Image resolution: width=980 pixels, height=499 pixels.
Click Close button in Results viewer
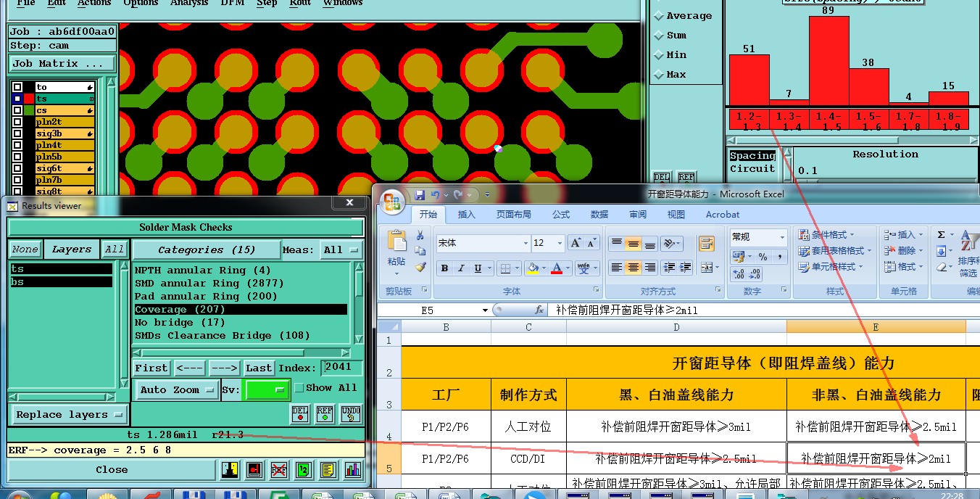coord(112,470)
